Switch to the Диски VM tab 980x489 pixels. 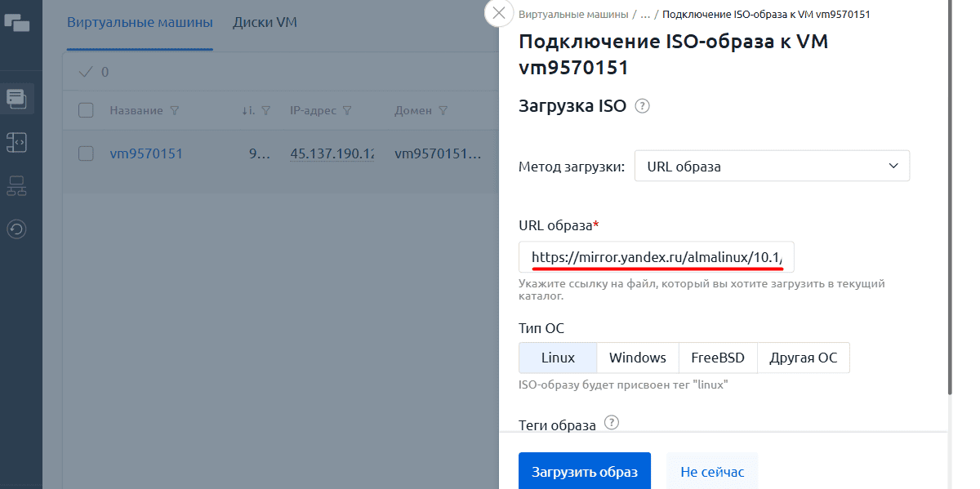[265, 23]
